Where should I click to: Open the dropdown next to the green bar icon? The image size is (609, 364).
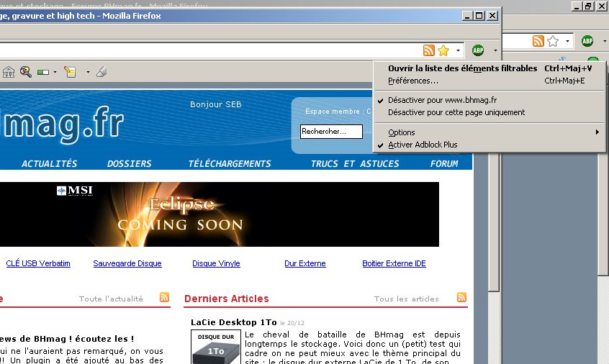coord(55,72)
